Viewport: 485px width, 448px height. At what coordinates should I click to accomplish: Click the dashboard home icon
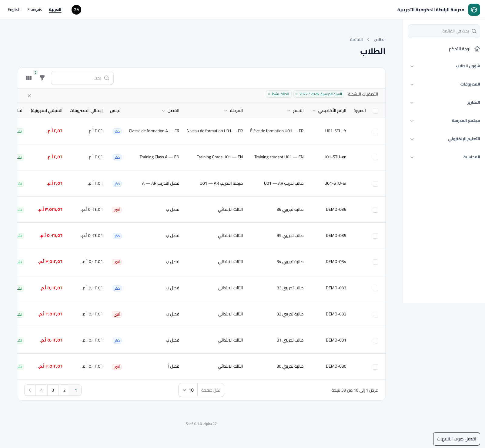477,49
